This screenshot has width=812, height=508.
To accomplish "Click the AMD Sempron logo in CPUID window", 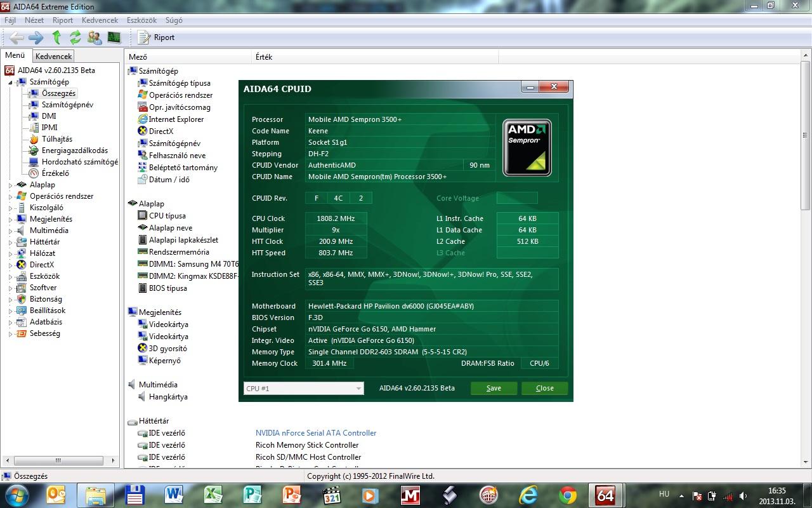I will [x=527, y=148].
